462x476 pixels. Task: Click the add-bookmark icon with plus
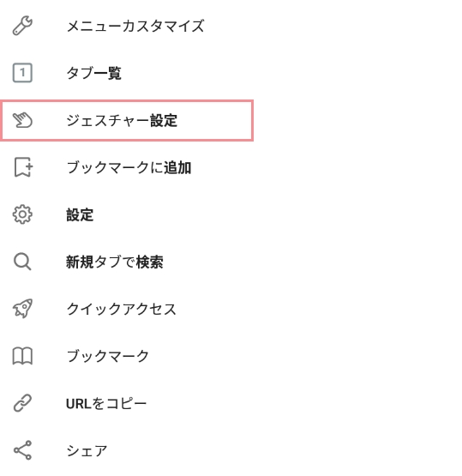(x=23, y=167)
